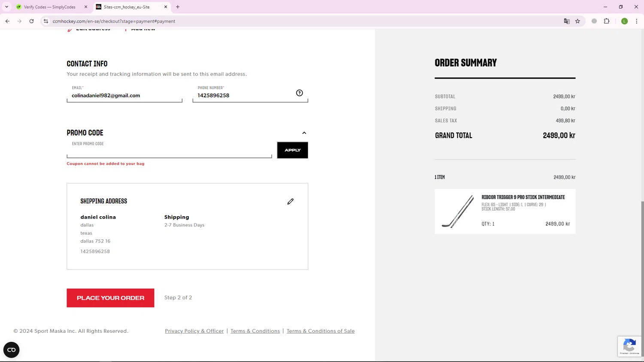Click the Promo Code heading
This screenshot has width=644, height=362.
(85, 133)
